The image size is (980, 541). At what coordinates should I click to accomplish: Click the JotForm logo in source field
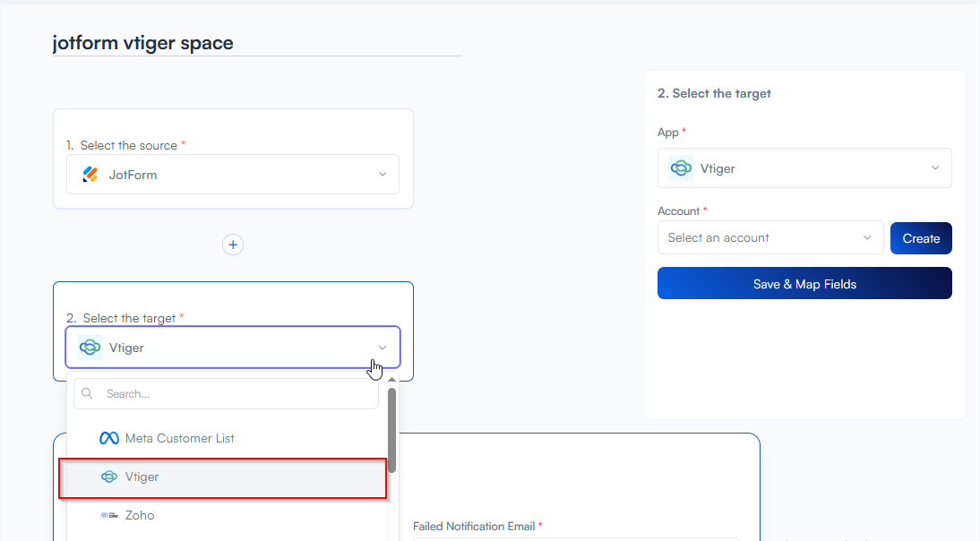click(x=90, y=175)
